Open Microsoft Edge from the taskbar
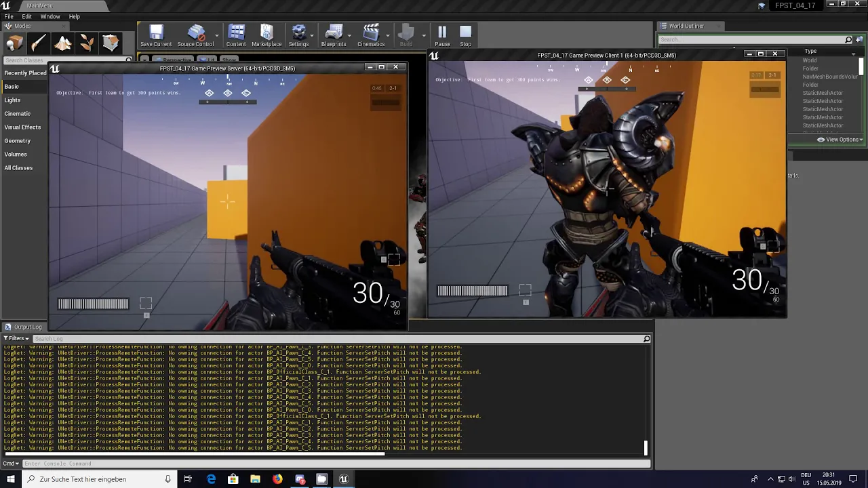 [211, 479]
